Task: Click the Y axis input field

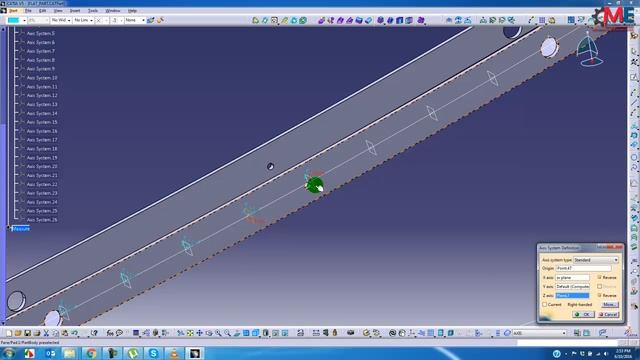Action: click(572, 287)
